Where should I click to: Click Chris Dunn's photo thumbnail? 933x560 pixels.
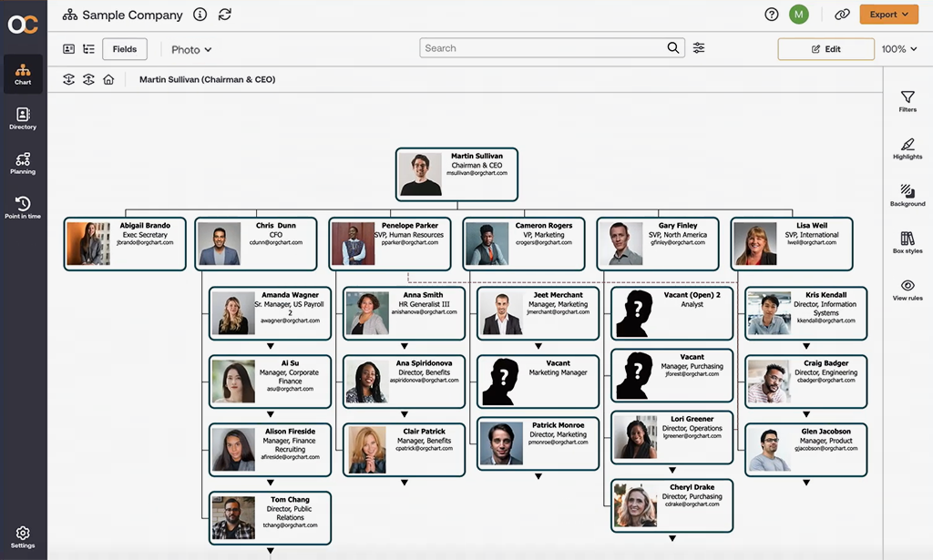[219, 243]
